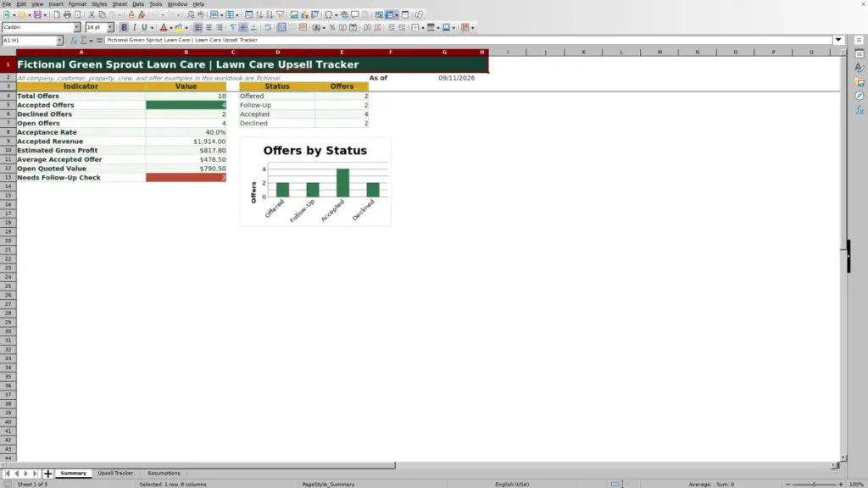
Task: Click the scroll to last sheet button
Action: [x=35, y=474]
